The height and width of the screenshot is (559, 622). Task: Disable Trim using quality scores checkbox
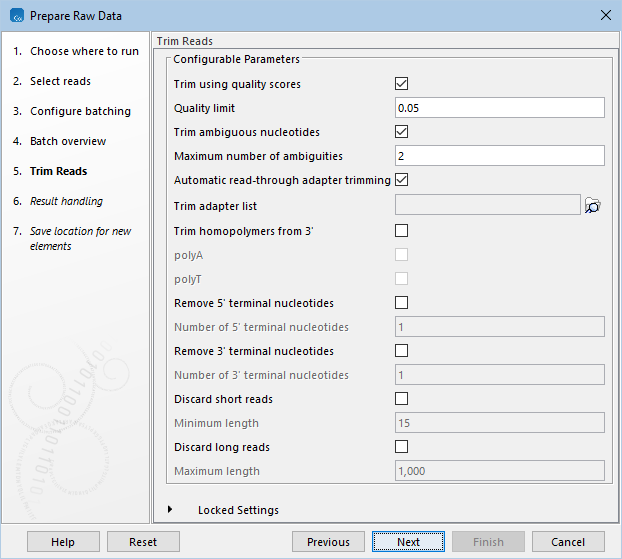(x=402, y=84)
